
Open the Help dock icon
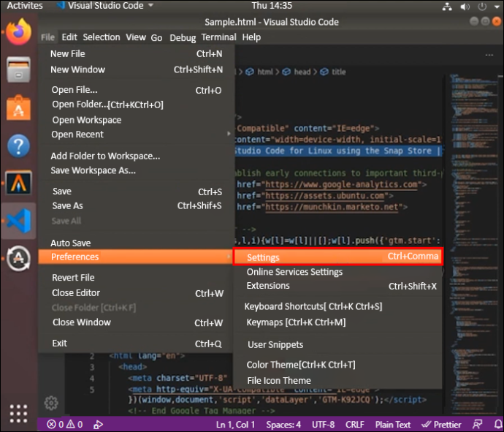pos(19,146)
